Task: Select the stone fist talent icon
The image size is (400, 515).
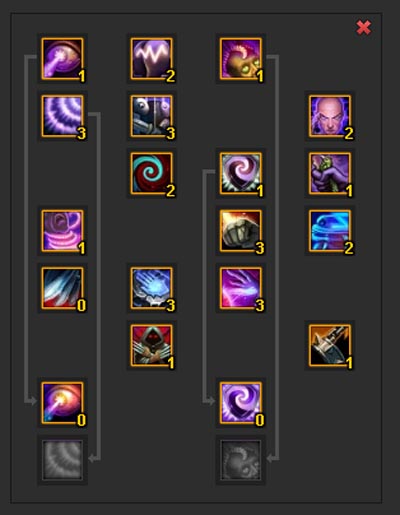Action: click(241, 231)
